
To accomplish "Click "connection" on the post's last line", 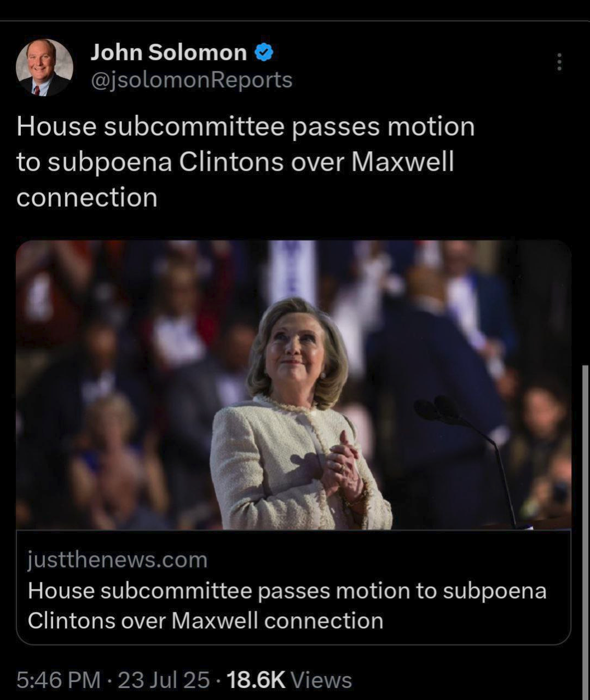I will 87,197.
